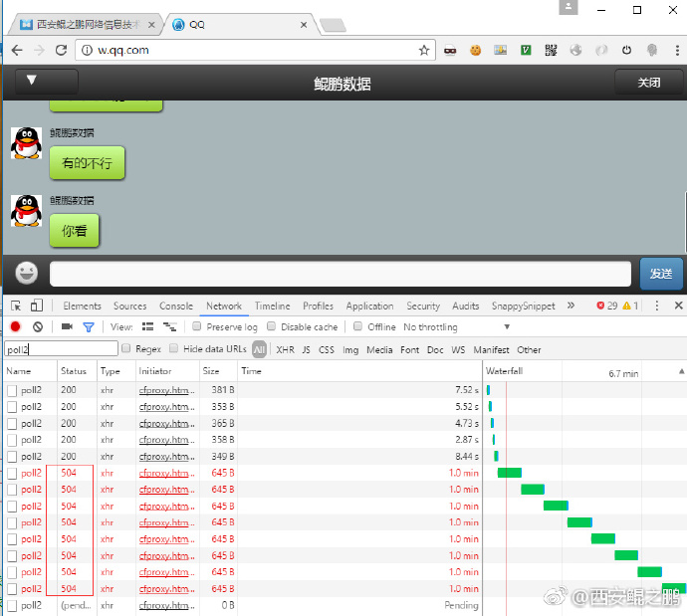
Task: Focus the chat message input box
Action: [340, 274]
